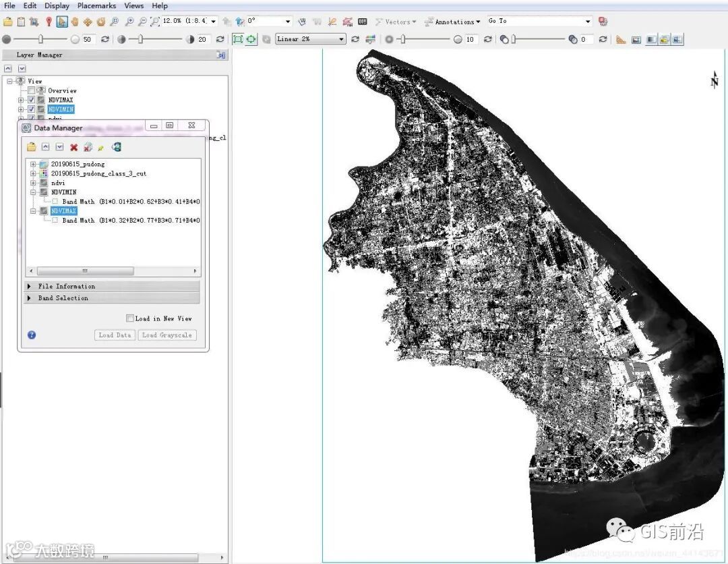
Task: Click the Zoom to full extent magnifier icon
Action: tap(155, 22)
